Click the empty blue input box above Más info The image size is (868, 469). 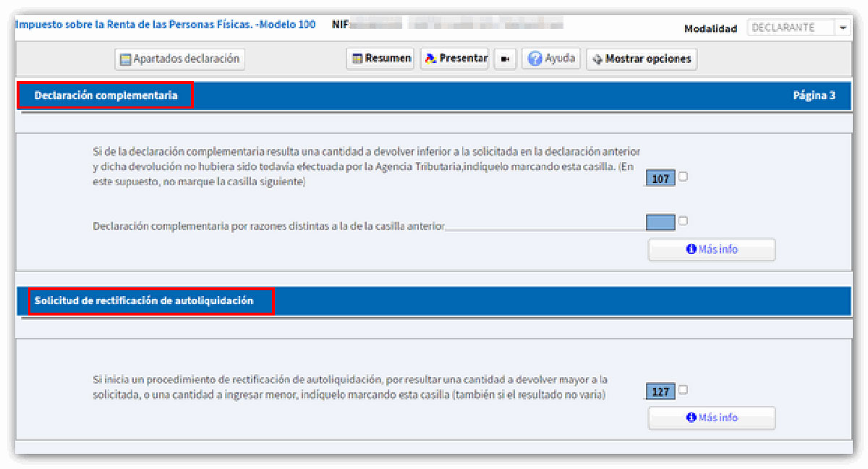tap(659, 221)
